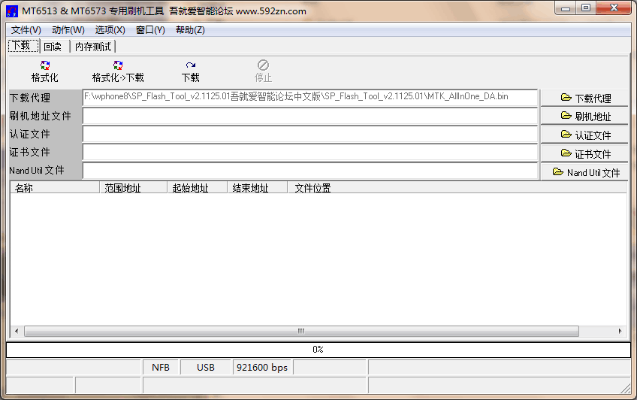The image size is (637, 400).
Task: Click the 停止 (Stop) toolbar icon
Action: tap(263, 66)
